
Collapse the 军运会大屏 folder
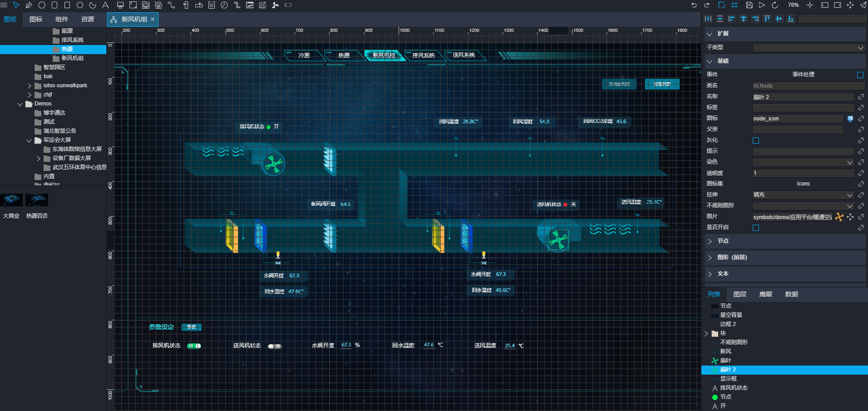(x=30, y=140)
